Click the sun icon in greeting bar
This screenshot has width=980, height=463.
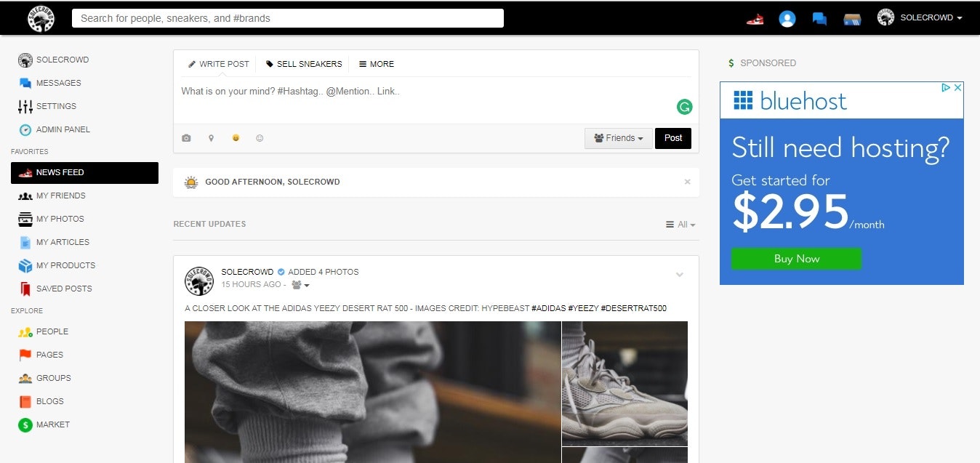coord(191,182)
